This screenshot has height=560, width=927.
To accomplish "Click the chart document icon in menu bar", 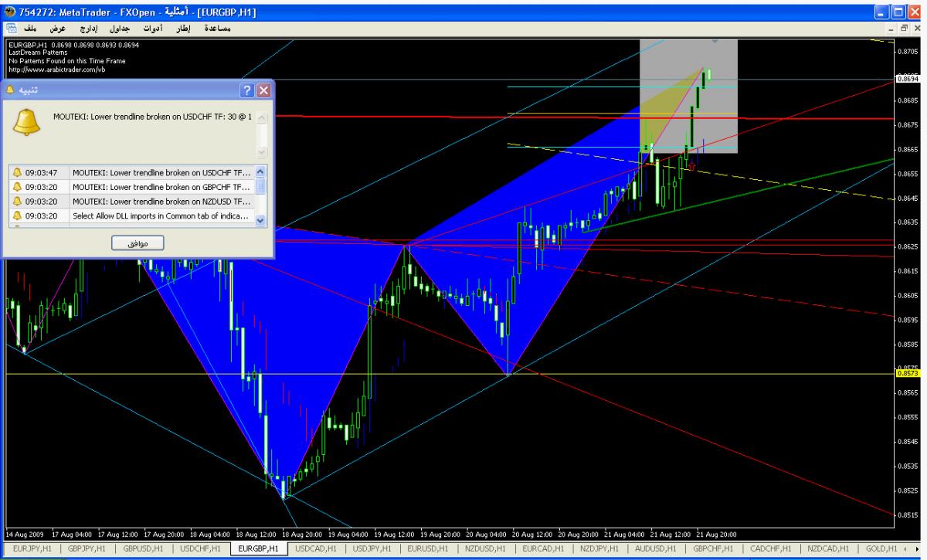I will (x=12, y=29).
